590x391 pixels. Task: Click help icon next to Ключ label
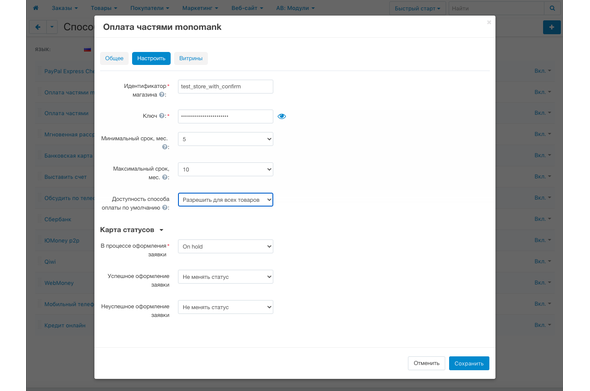pos(161,116)
